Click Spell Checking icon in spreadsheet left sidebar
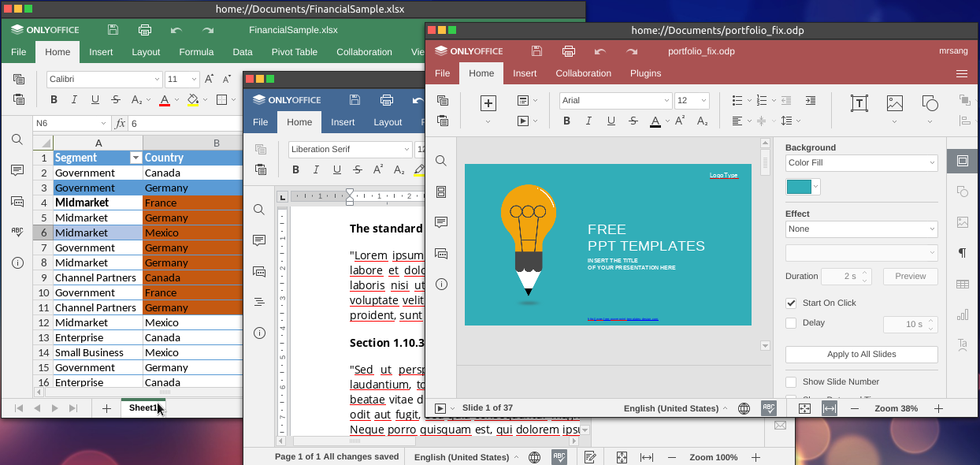Screen dimensions: 980x465 pos(17,232)
